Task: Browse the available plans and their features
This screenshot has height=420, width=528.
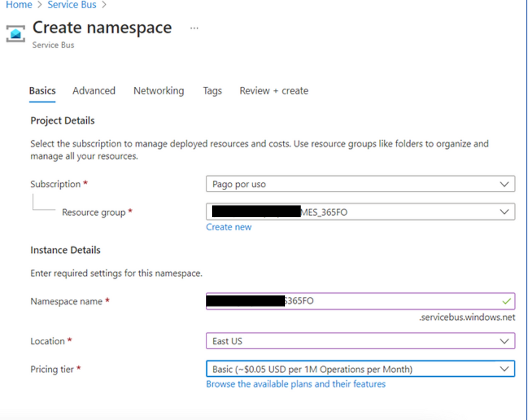Action: pyautogui.click(x=296, y=384)
